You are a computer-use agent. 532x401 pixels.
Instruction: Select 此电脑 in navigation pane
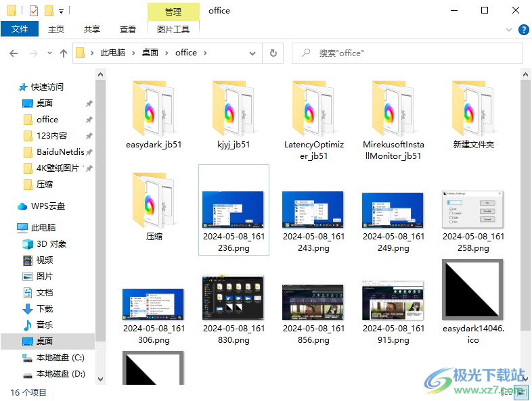tap(37, 228)
